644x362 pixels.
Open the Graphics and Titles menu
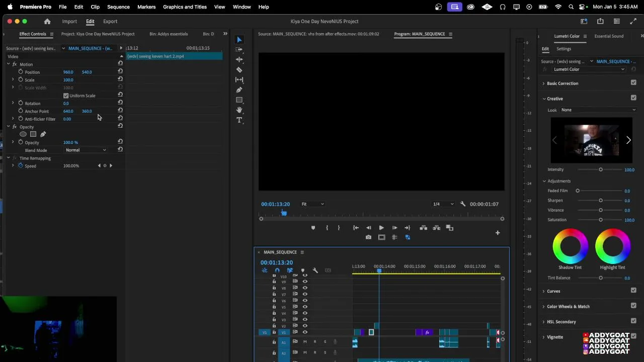tap(185, 7)
